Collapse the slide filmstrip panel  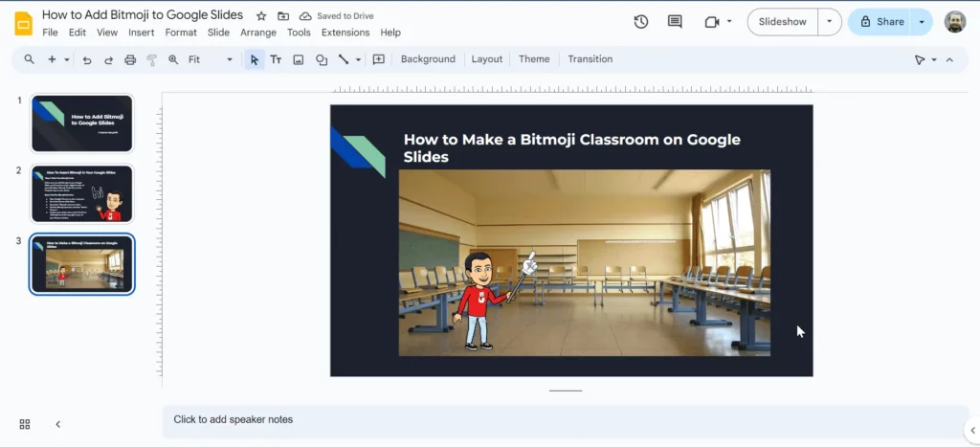click(57, 424)
